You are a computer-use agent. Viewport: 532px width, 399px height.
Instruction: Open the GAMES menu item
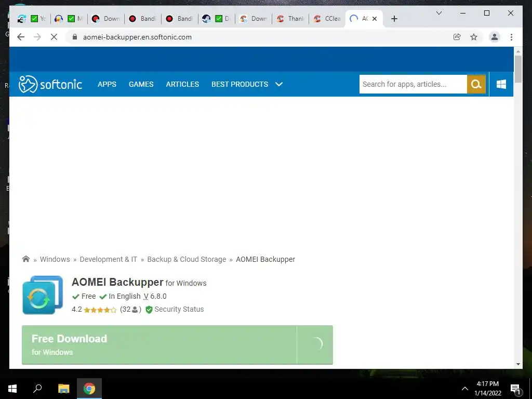pos(141,84)
